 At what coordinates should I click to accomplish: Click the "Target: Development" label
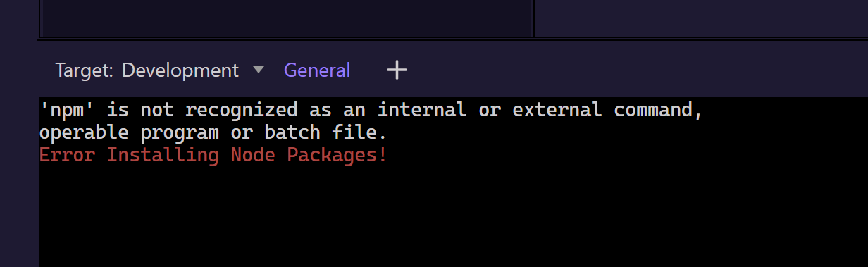tap(147, 70)
